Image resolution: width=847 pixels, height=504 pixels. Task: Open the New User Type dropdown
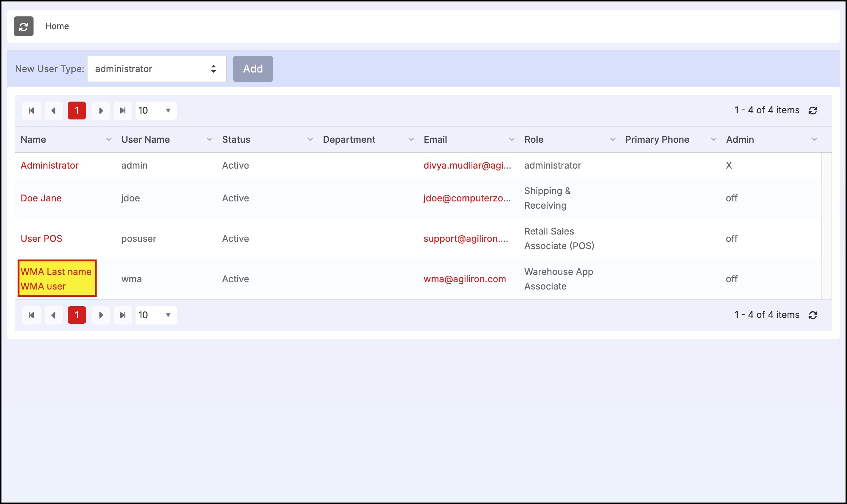(x=157, y=69)
